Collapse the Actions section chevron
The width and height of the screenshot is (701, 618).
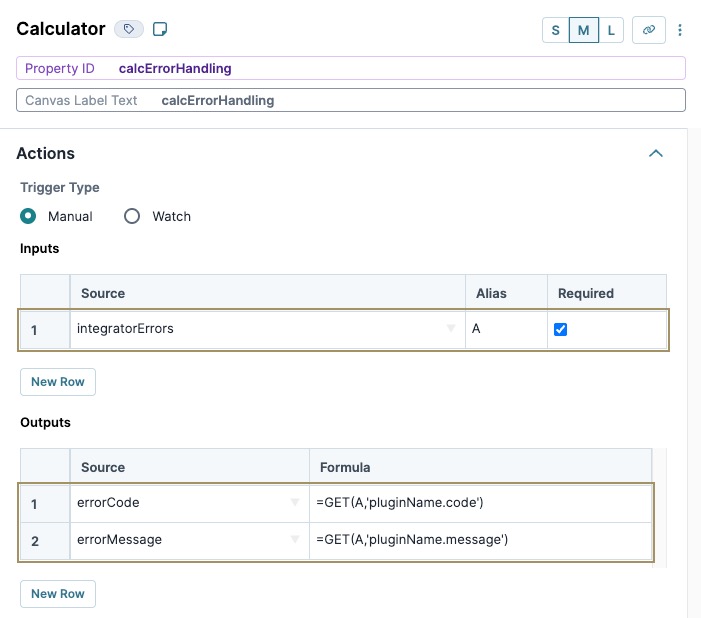coord(655,153)
